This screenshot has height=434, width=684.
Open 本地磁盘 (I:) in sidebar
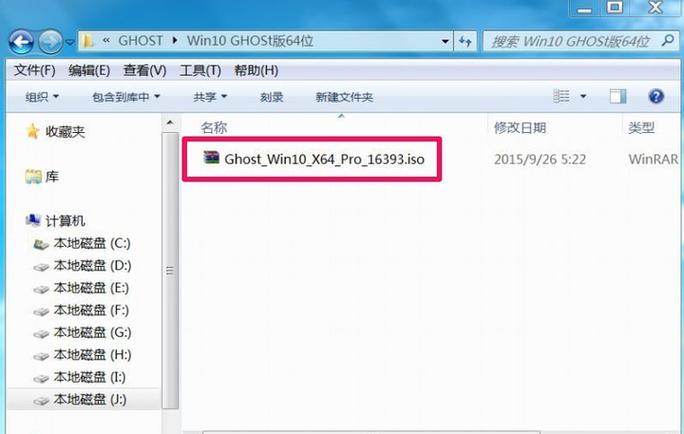pos(90,377)
